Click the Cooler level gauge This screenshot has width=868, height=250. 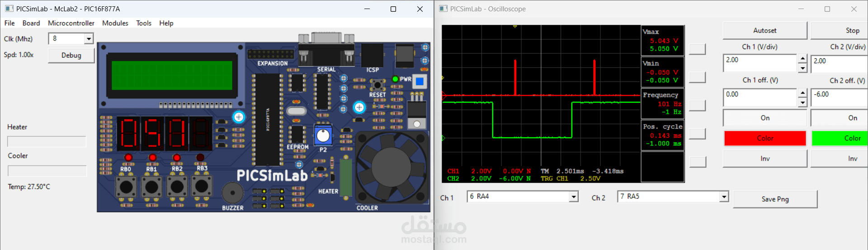[47, 171]
